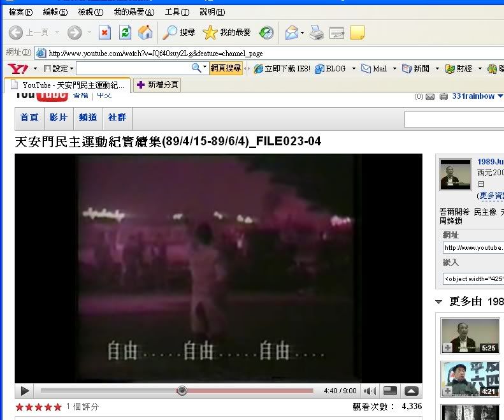Click the Edit page toolbar icon
This screenshot has height=420, width=504.
click(337, 33)
